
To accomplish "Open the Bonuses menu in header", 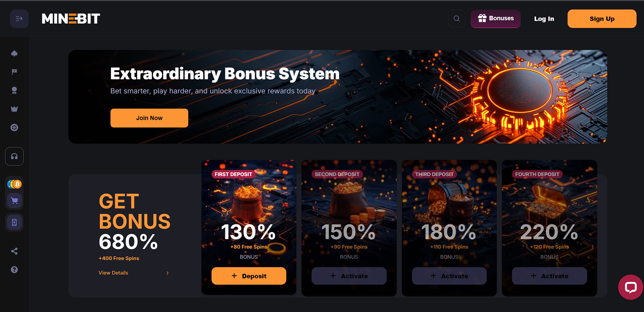I will click(x=495, y=19).
